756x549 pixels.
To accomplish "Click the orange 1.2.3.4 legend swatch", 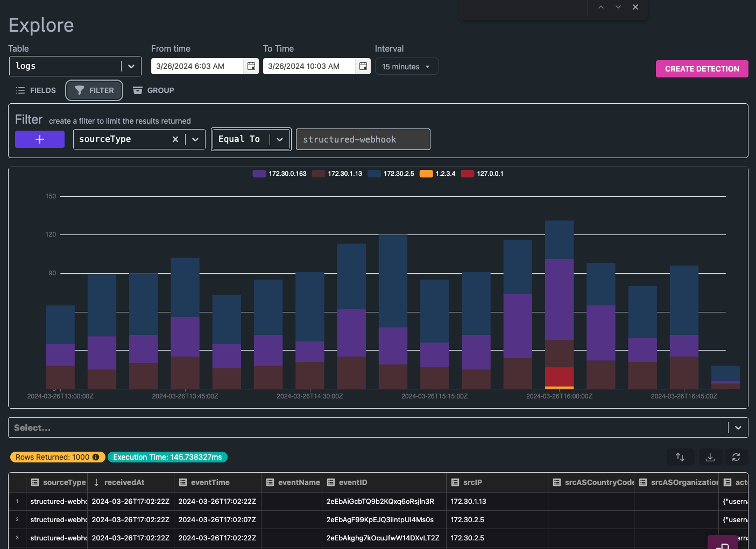I will point(426,174).
